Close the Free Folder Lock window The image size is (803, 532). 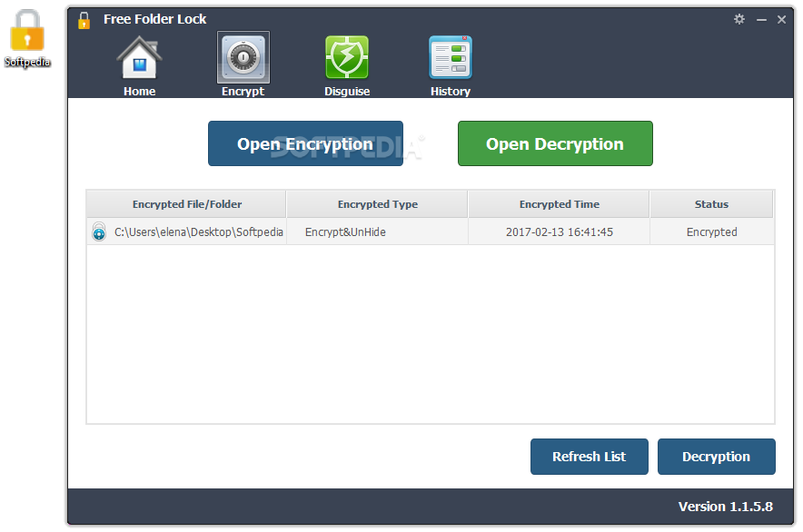(x=781, y=19)
